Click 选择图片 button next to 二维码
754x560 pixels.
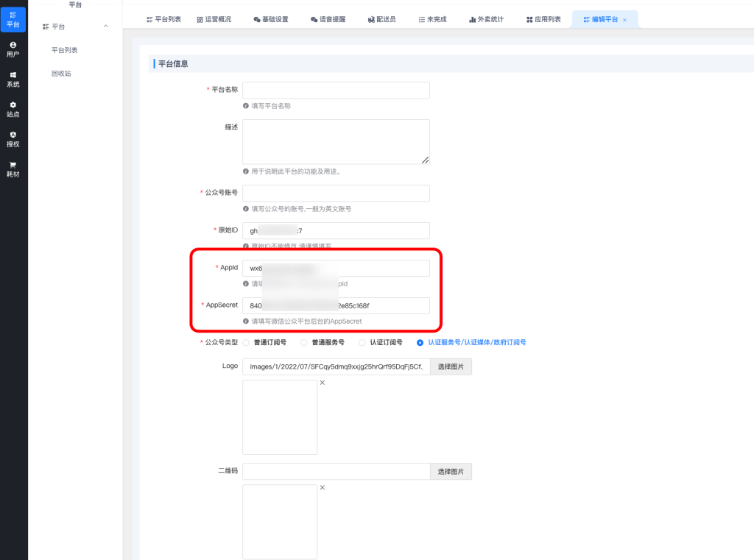pos(451,472)
